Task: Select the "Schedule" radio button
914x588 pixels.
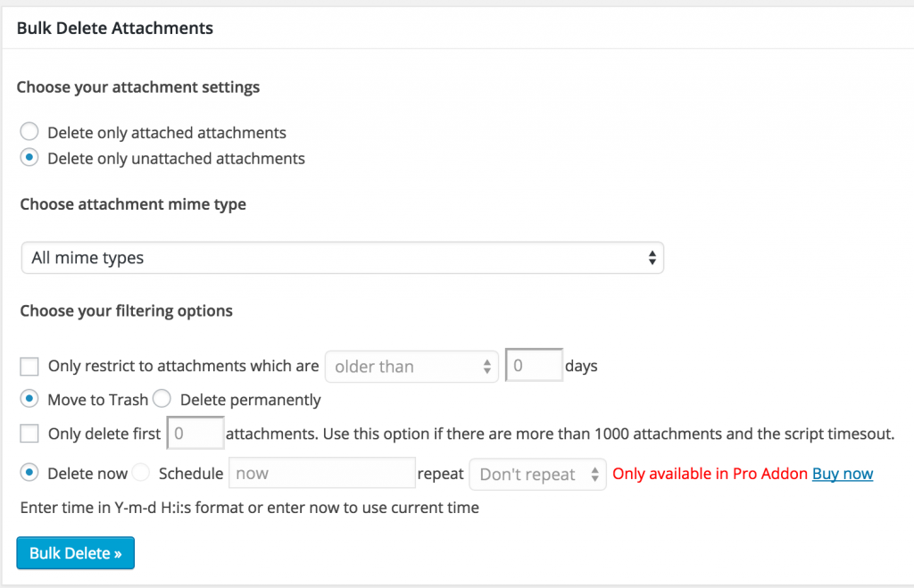Action: coord(141,473)
